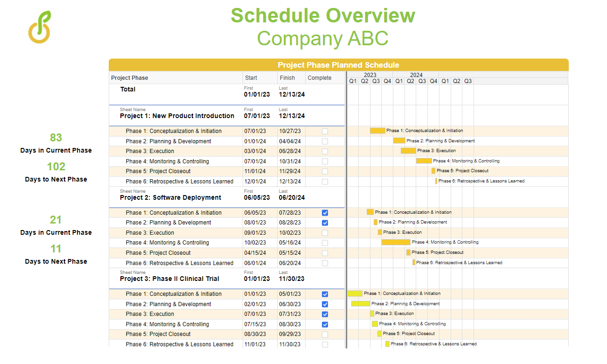Check Phase 6: Retrospective for Project 3
Image resolution: width=607 pixels, height=364 pixels.
tap(325, 344)
